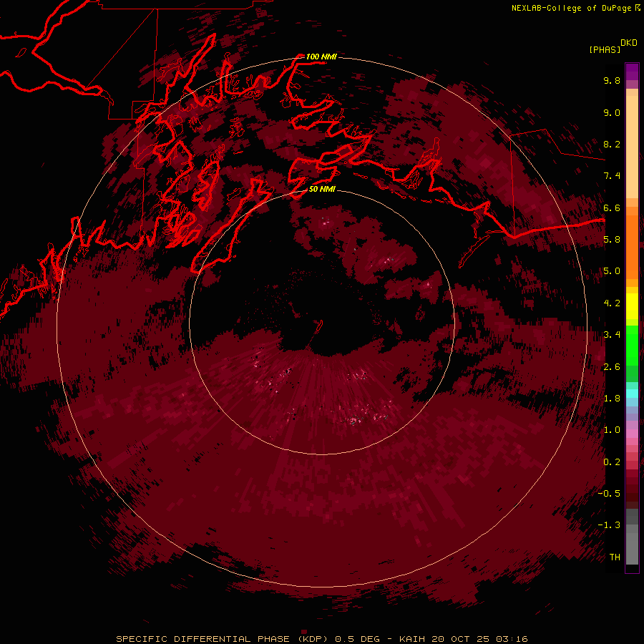
Task: Select the 8.2 legend value
Action: 612,144
